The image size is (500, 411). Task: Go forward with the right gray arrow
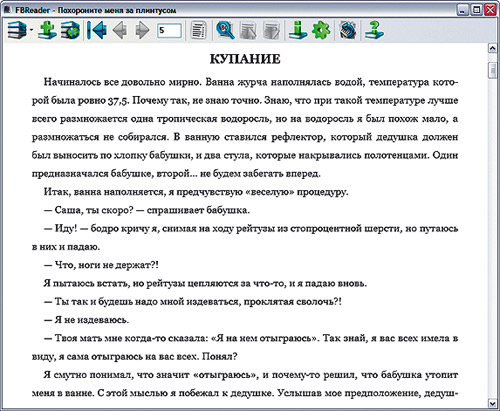[x=142, y=30]
